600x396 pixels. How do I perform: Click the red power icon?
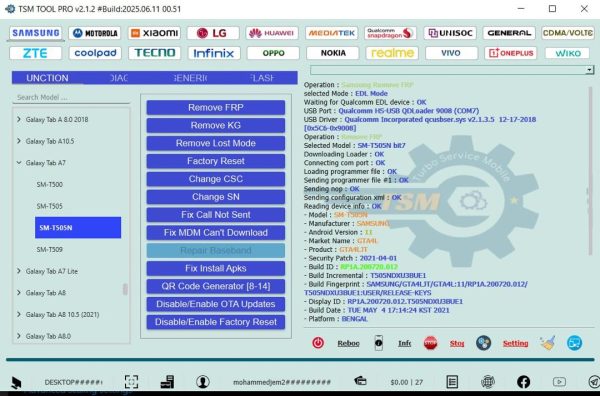(318, 342)
